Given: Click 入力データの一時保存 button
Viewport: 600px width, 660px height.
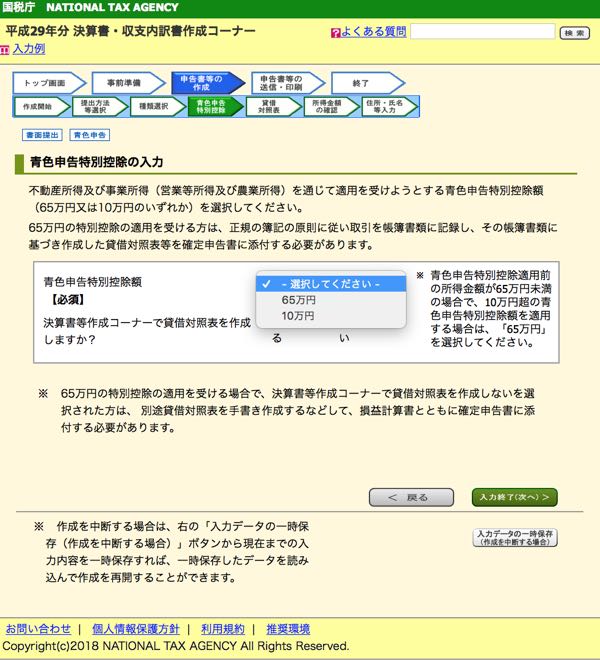Looking at the screenshot, I should coord(514,538).
